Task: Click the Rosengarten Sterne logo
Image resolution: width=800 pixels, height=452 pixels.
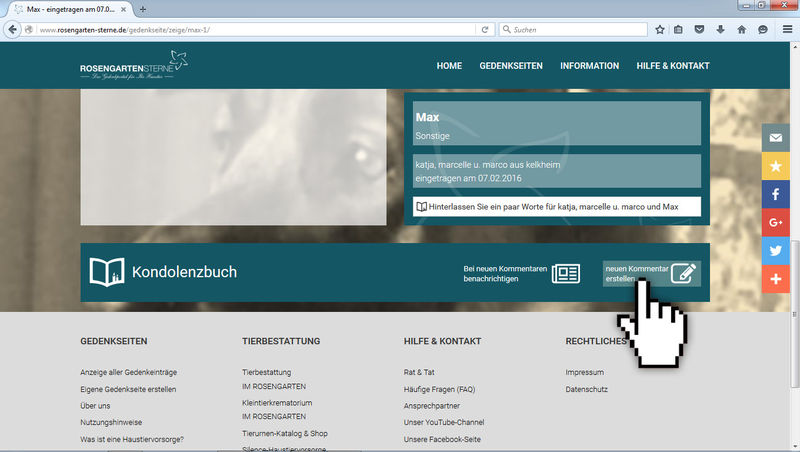Action: [134, 65]
